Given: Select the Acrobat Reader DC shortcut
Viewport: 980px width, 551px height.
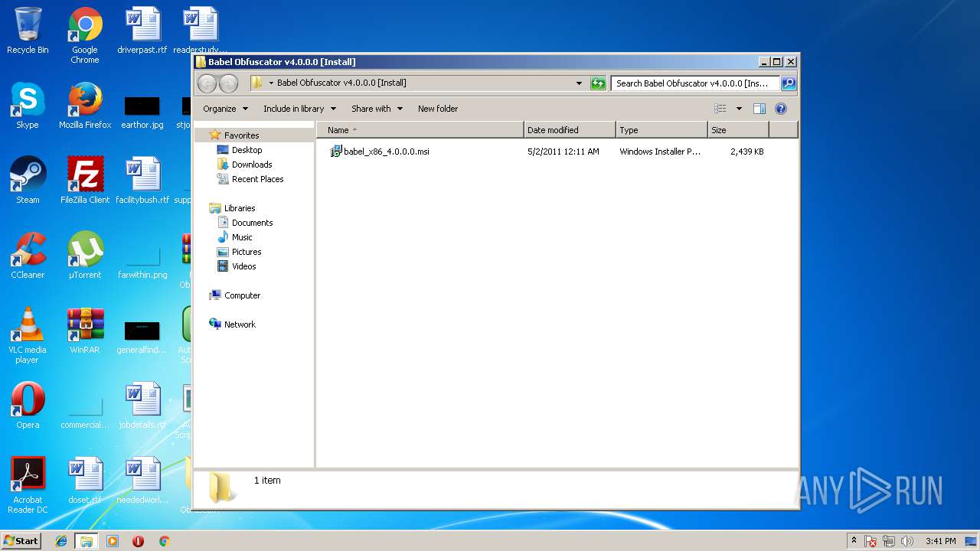Looking at the screenshot, I should coord(28,485).
